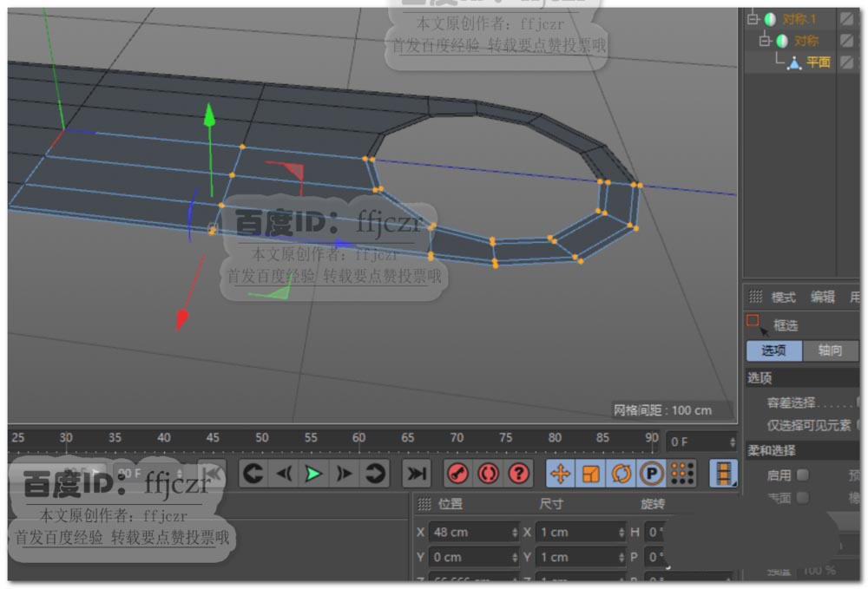
Task: Toggle the 对称 layer flag box
Action: (x=847, y=41)
